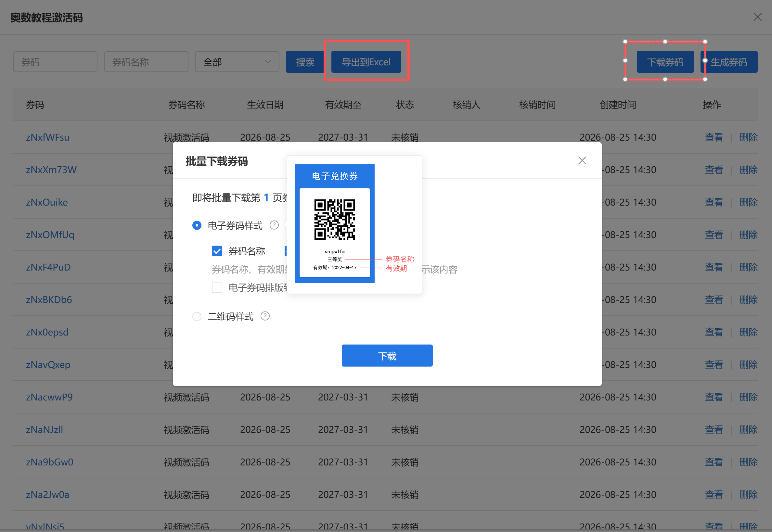Screen dimensions: 772x532
Task: Click 查看 in the zNaNJzll row
Action: point(714,430)
